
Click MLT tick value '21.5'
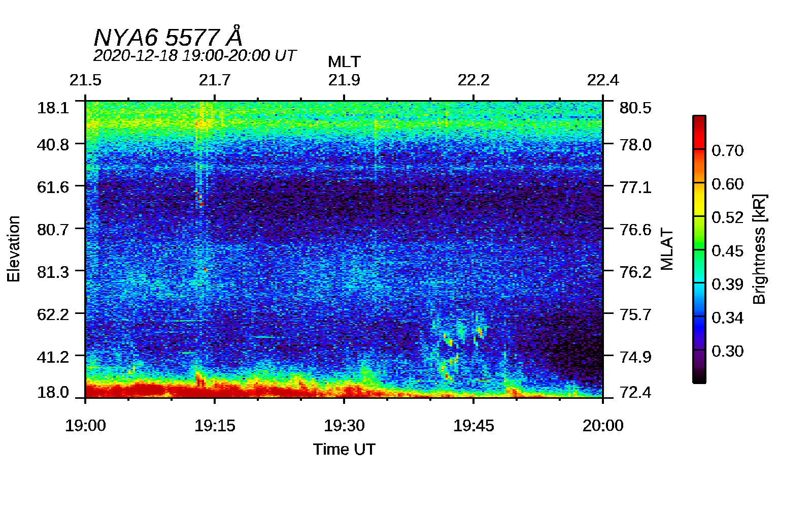coord(85,80)
